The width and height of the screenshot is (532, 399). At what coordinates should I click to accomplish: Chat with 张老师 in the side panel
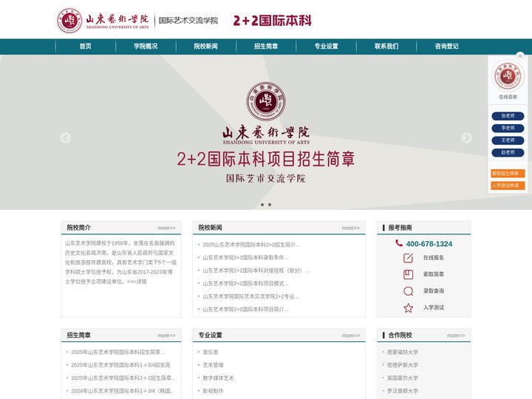click(x=508, y=116)
